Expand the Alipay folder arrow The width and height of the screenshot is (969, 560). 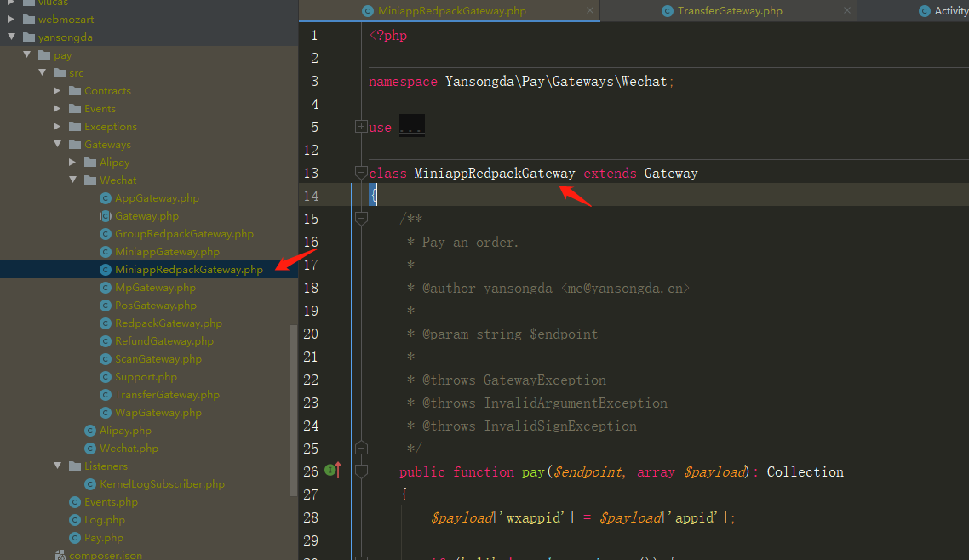[72, 163]
